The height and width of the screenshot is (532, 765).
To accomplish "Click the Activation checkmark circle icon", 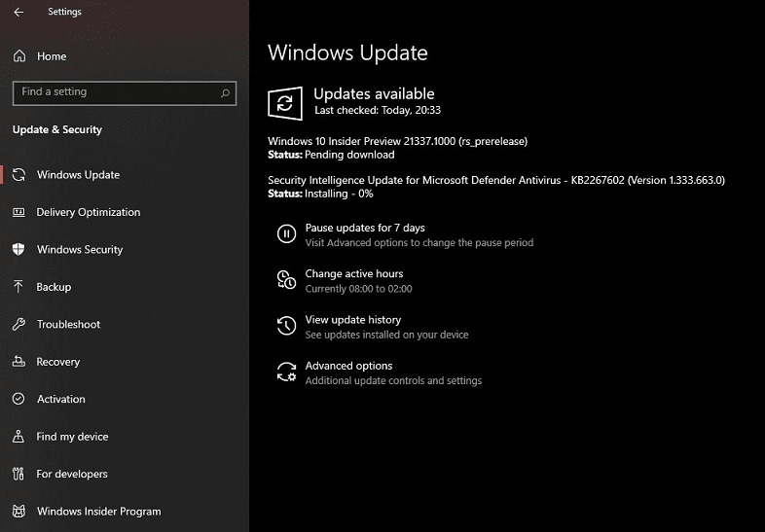I will click(x=18, y=399).
